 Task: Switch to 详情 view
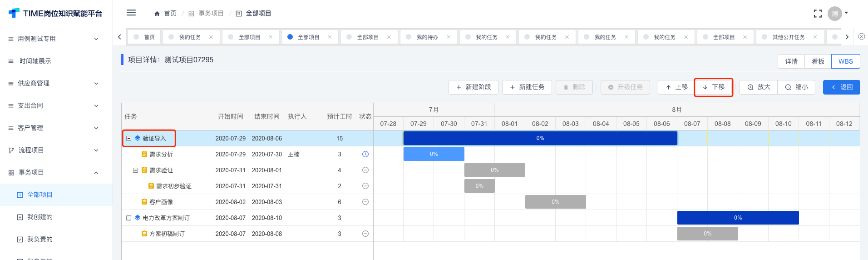[791, 61]
